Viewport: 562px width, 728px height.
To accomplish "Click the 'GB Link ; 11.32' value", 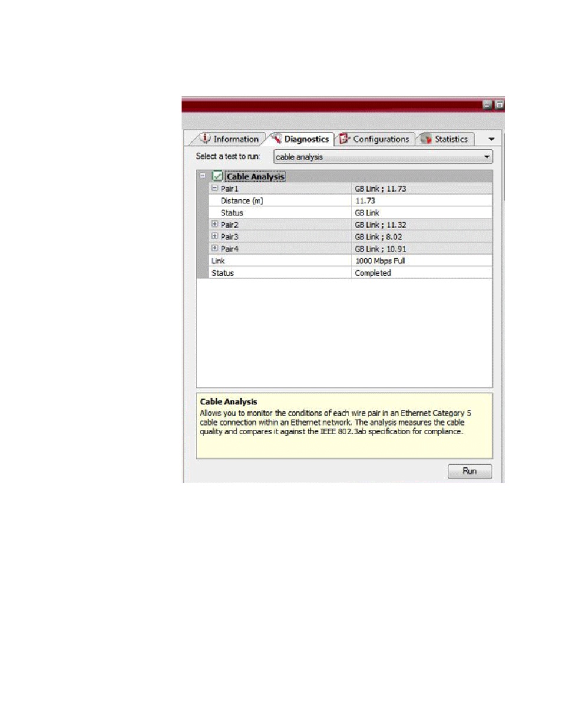I will [x=381, y=225].
